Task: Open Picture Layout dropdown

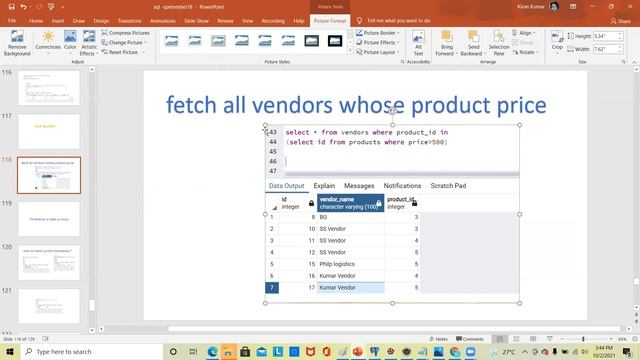Action: click(378, 52)
